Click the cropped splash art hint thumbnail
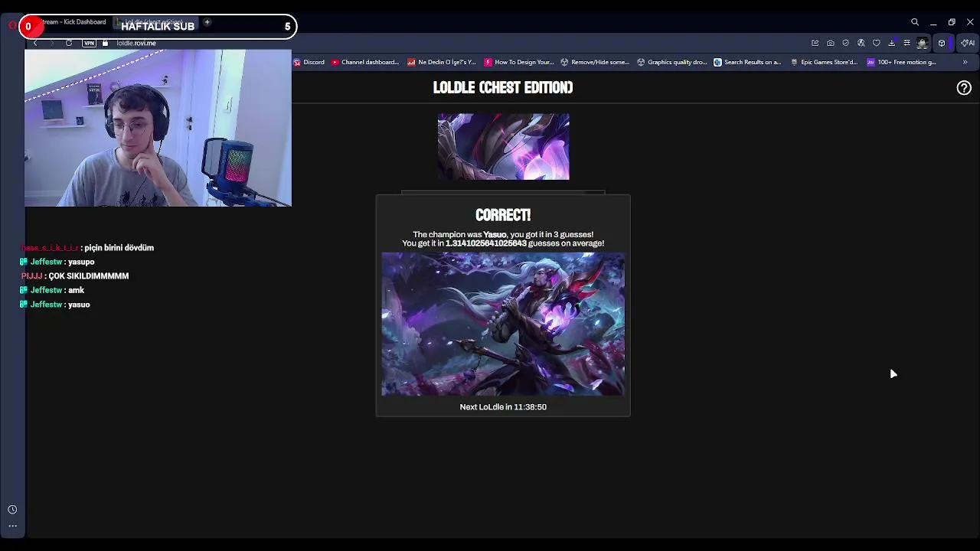 click(x=503, y=147)
